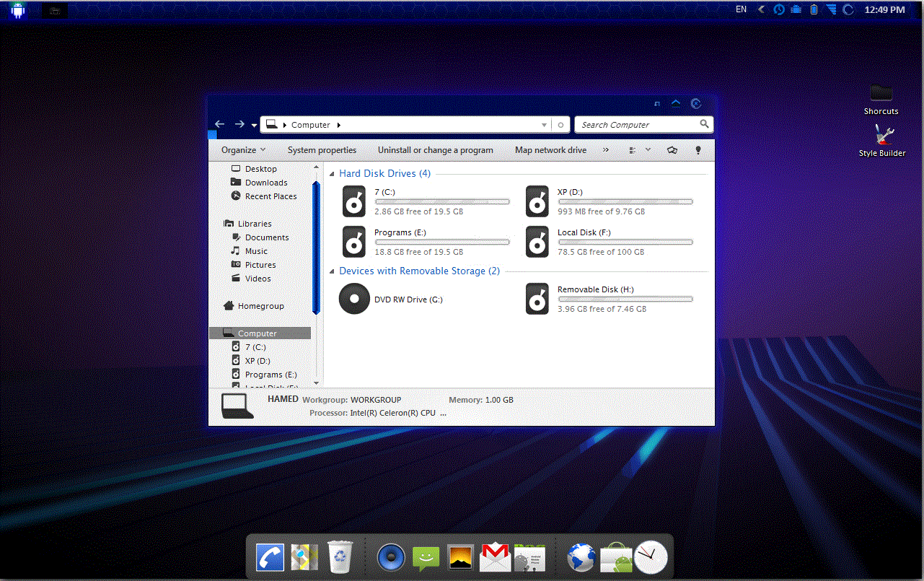Click the network signal tray icon

(x=832, y=9)
